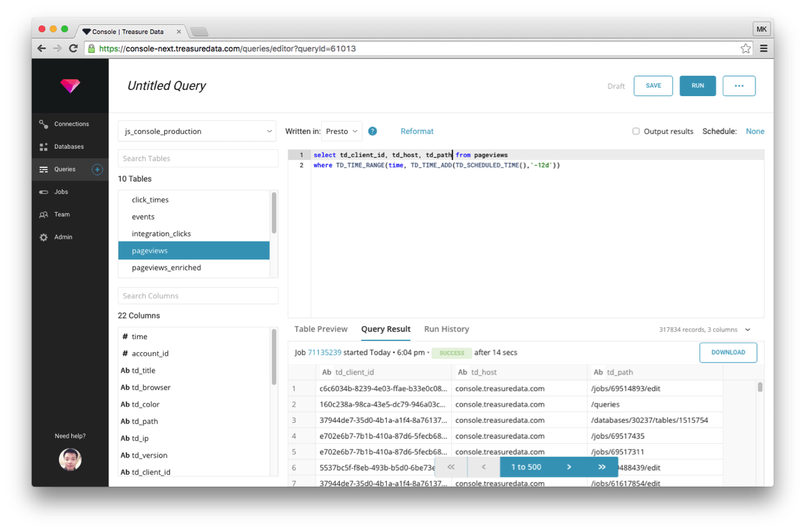The height and width of the screenshot is (532, 806).
Task: Click the user avatar photo
Action: pos(70,459)
